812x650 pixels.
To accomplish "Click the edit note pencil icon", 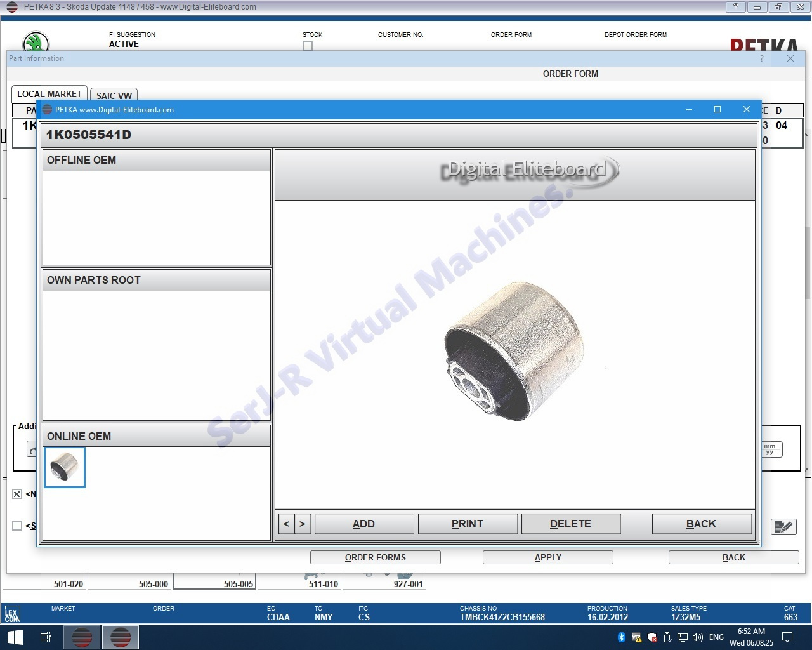I will [x=783, y=526].
